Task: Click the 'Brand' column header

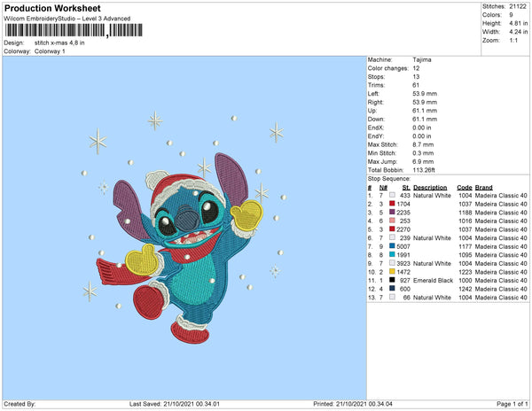Action: click(484, 188)
